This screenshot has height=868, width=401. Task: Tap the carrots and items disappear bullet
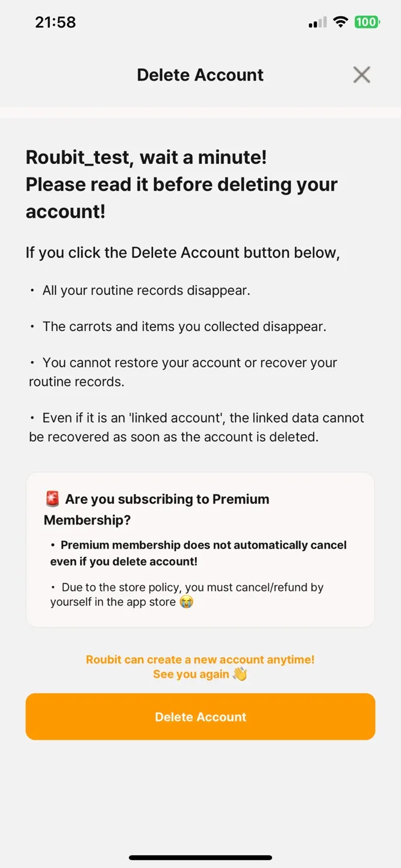pyautogui.click(x=184, y=327)
